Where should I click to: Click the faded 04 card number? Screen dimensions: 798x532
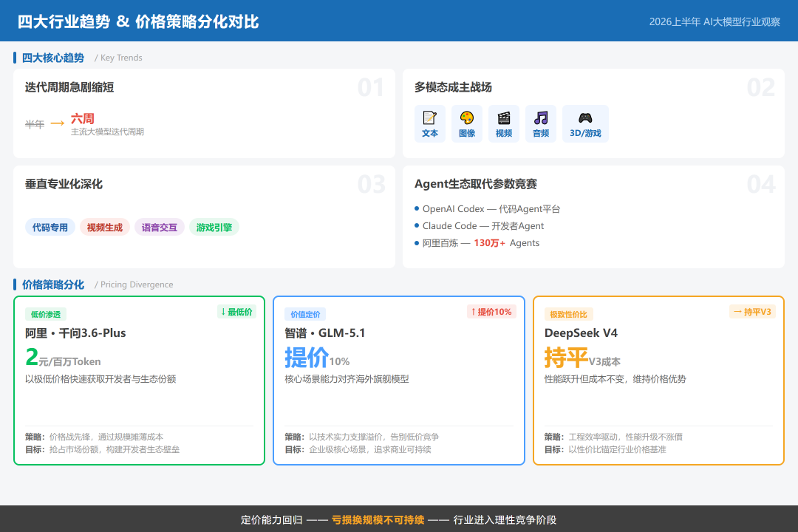(761, 184)
